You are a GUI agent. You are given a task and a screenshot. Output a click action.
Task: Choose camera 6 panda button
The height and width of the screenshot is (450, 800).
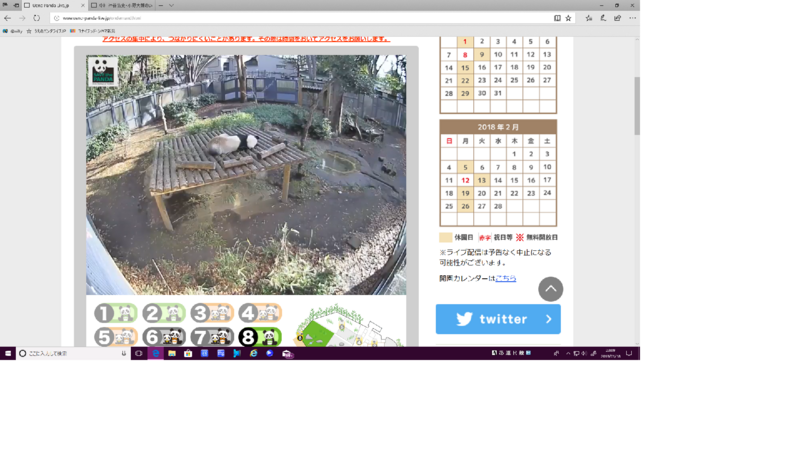164,337
